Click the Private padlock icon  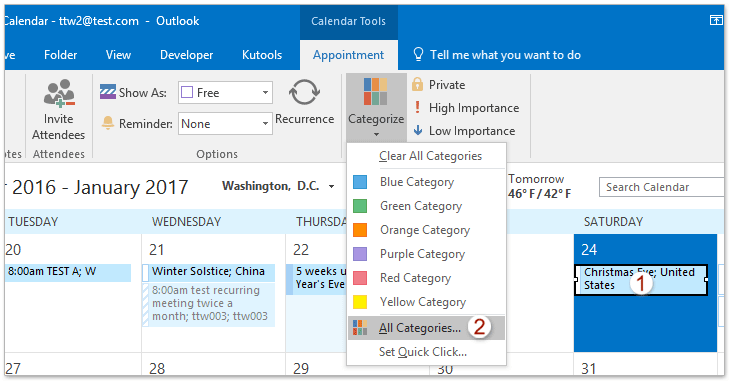point(417,84)
